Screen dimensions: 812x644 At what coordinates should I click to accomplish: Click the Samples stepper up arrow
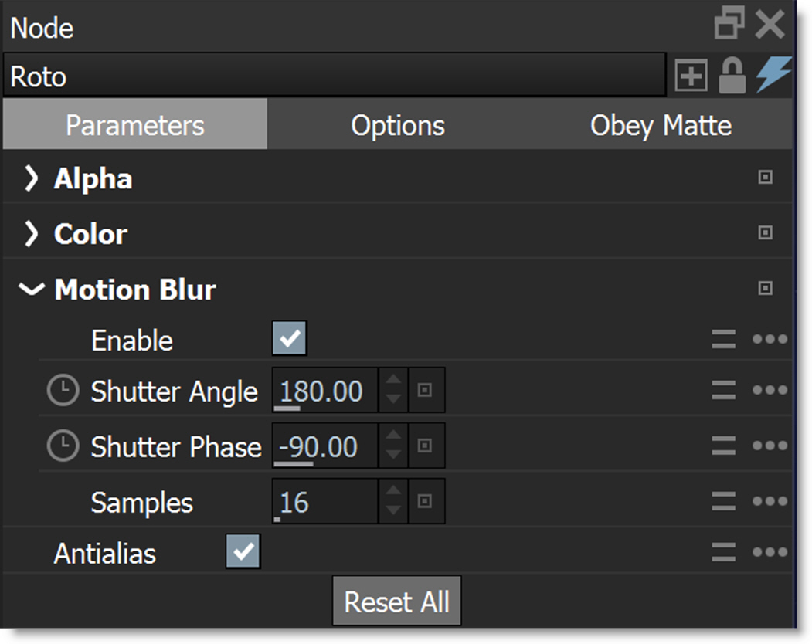(x=393, y=492)
